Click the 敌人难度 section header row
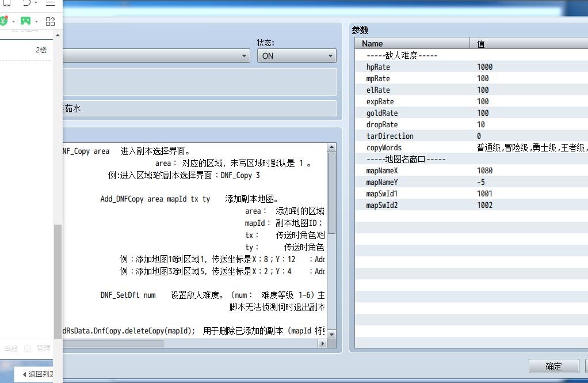 click(x=471, y=55)
